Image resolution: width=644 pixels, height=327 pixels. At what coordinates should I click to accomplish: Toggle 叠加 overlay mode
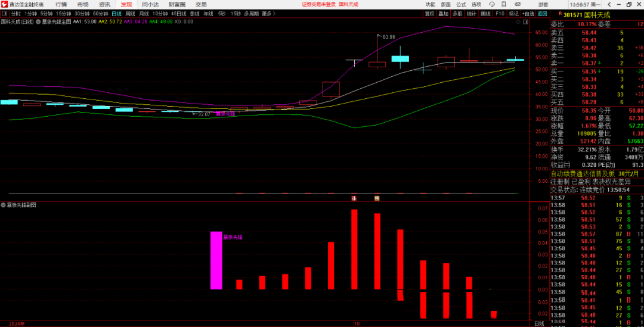tap(443, 13)
